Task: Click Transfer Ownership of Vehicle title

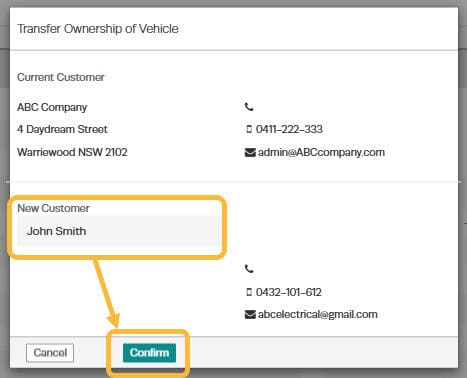Action: click(x=98, y=29)
